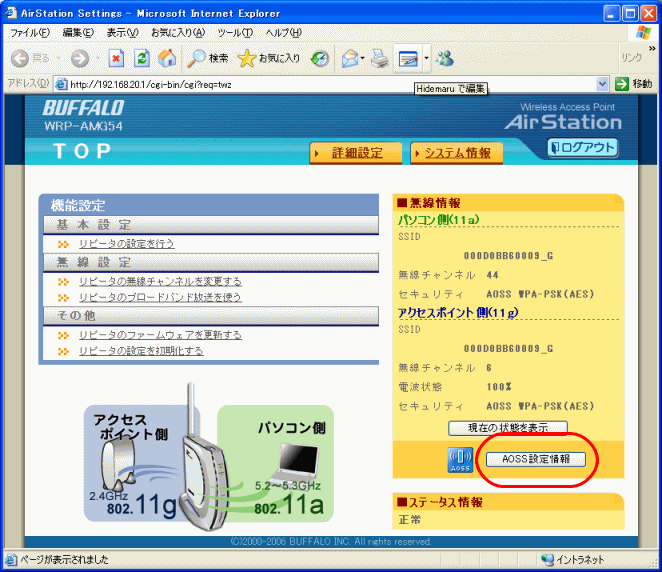Image resolution: width=662 pixels, height=572 pixels.
Task: Click the Back arrow toolbar icon
Action: coord(20,58)
